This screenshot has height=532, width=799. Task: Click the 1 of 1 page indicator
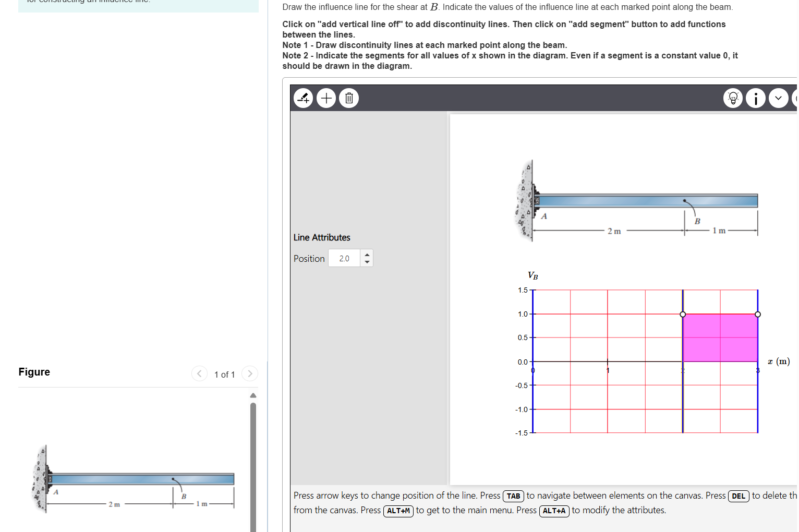coord(225,374)
